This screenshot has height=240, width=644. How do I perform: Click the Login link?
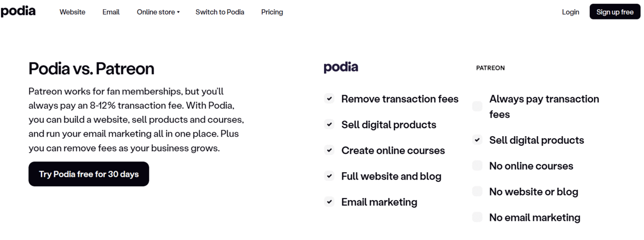click(x=570, y=12)
